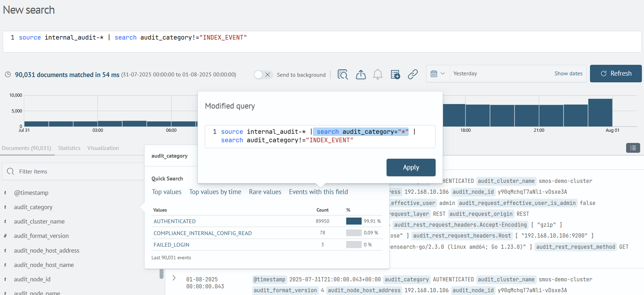Copy the share link via chain icon
Viewport: 644px width, 295px height.
tap(413, 74)
